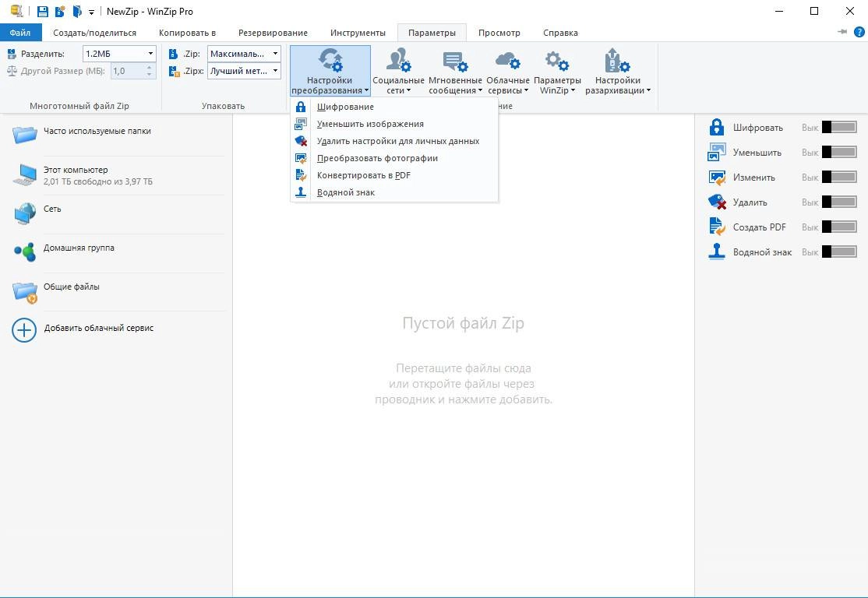Click the Шифровать lock icon in actions pane
The height and width of the screenshot is (598, 868).
click(717, 127)
